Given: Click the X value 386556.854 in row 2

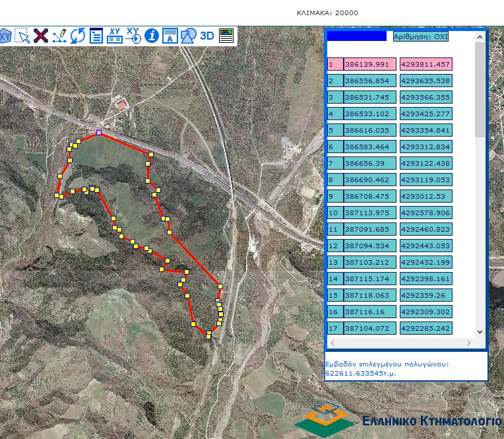Looking at the screenshot, I should 369,81.
